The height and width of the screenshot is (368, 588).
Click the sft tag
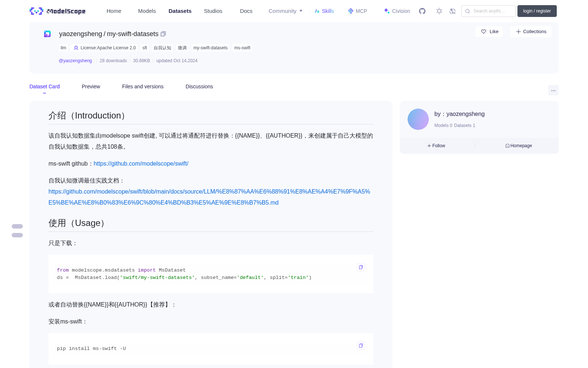tap(145, 48)
